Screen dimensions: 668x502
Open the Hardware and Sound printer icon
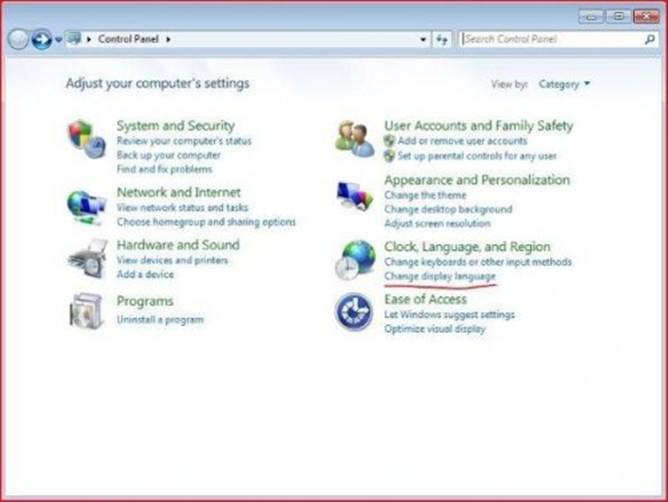coord(87,259)
